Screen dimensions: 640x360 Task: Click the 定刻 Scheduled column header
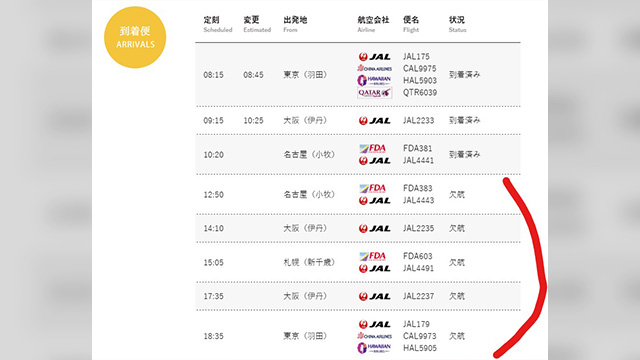click(218, 24)
